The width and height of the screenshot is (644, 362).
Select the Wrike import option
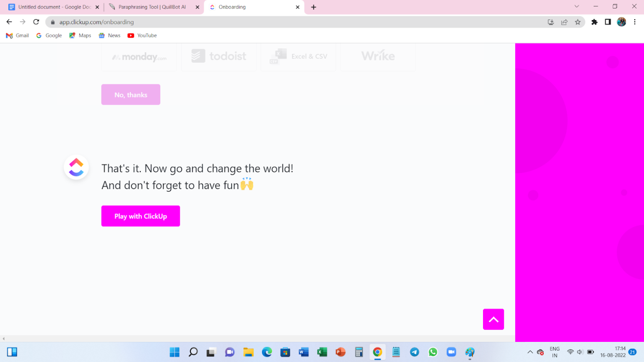[x=377, y=56]
